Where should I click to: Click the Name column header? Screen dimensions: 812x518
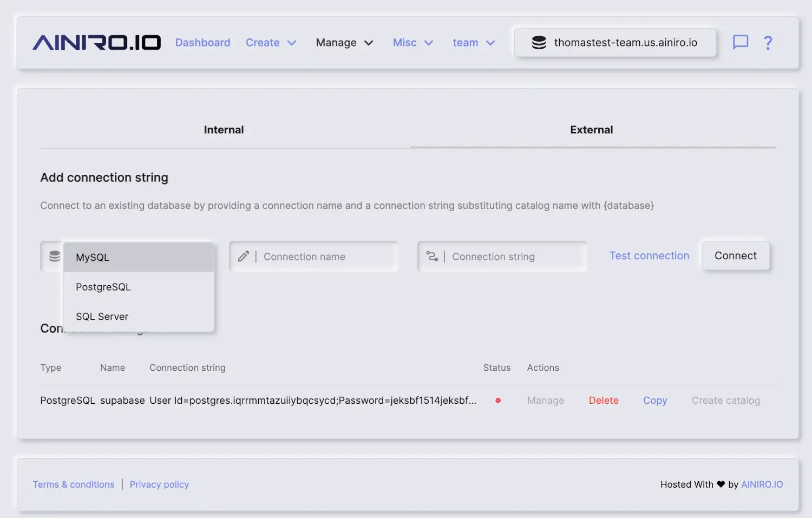pyautogui.click(x=113, y=368)
